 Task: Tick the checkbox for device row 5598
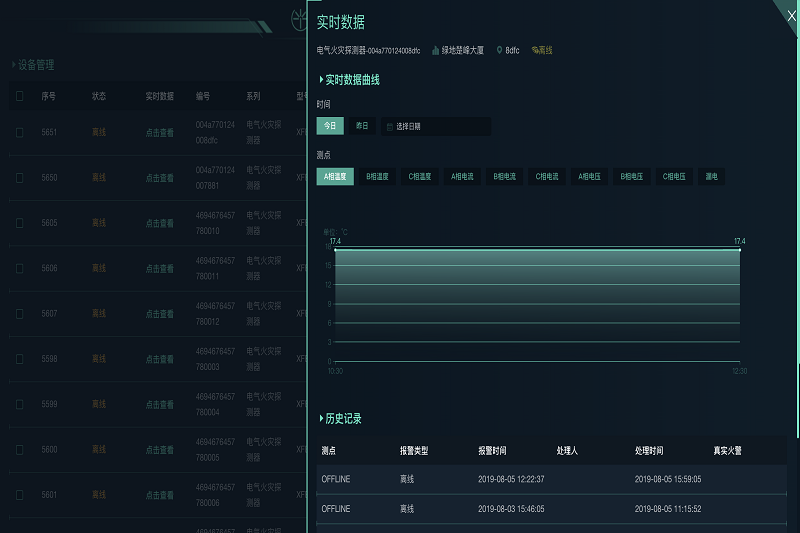pos(19,359)
